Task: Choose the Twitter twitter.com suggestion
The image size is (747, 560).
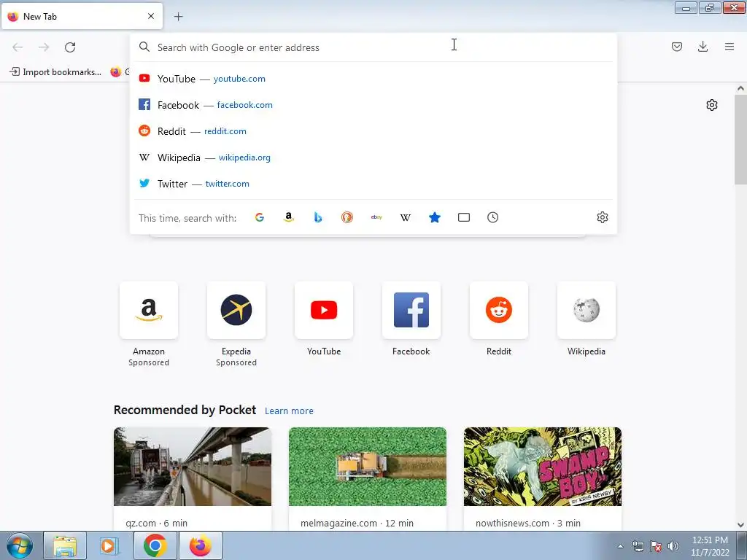Action: [x=373, y=183]
